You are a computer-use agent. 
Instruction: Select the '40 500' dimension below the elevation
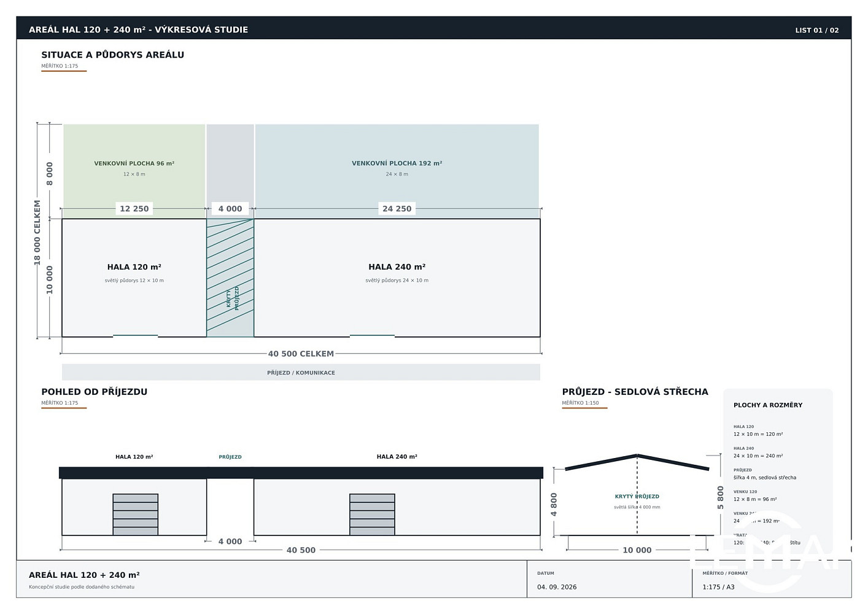[x=301, y=550]
